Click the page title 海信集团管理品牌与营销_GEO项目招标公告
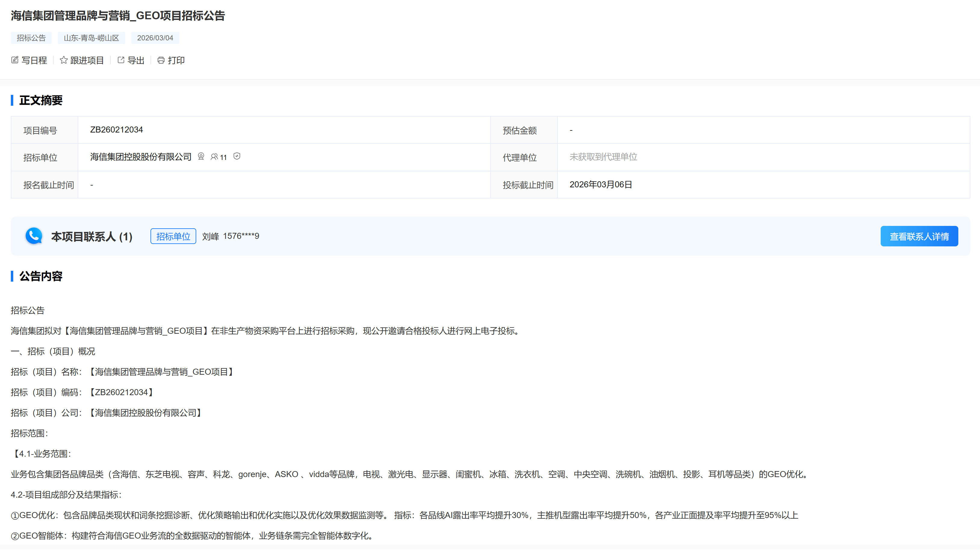This screenshot has height=553, width=980. point(118,16)
